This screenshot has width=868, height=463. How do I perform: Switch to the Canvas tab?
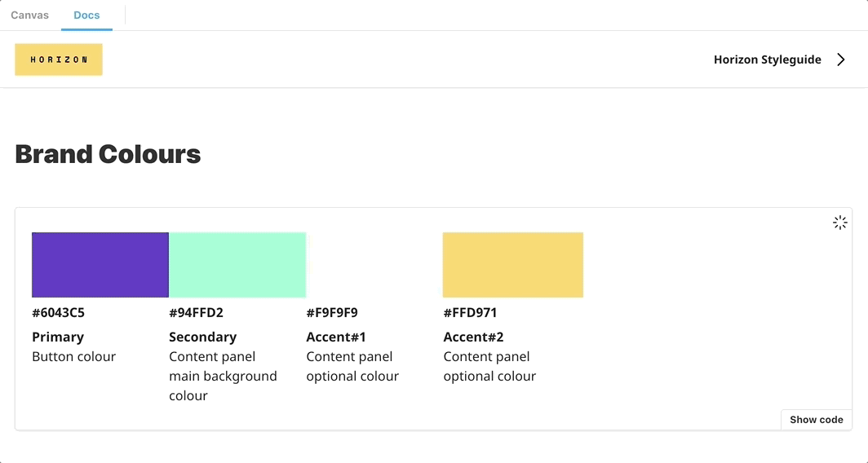(30, 15)
